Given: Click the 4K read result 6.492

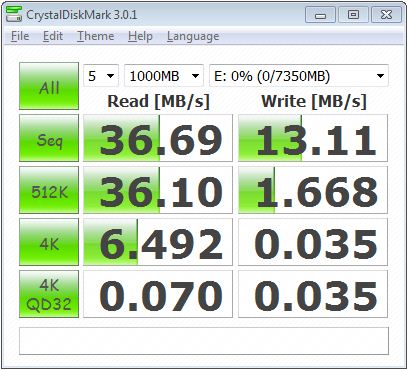Looking at the screenshot, I should click(158, 242).
